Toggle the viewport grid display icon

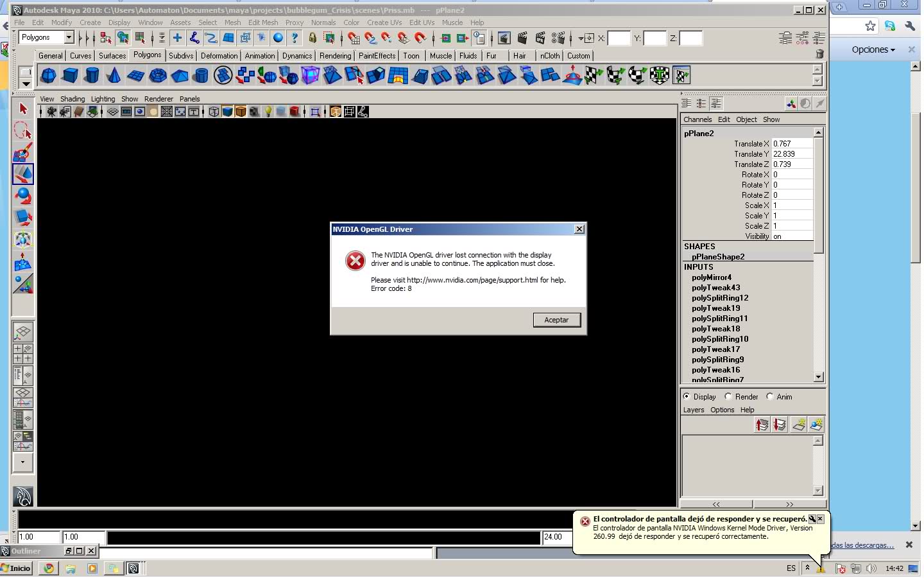112,112
